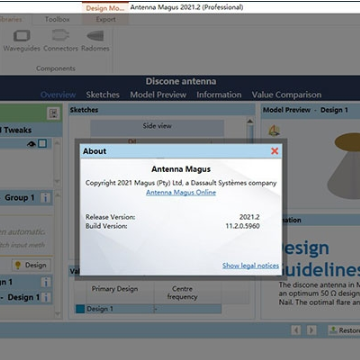Go to previous page arrow in bottom bar
360x360 pixels.
click(x=296, y=330)
